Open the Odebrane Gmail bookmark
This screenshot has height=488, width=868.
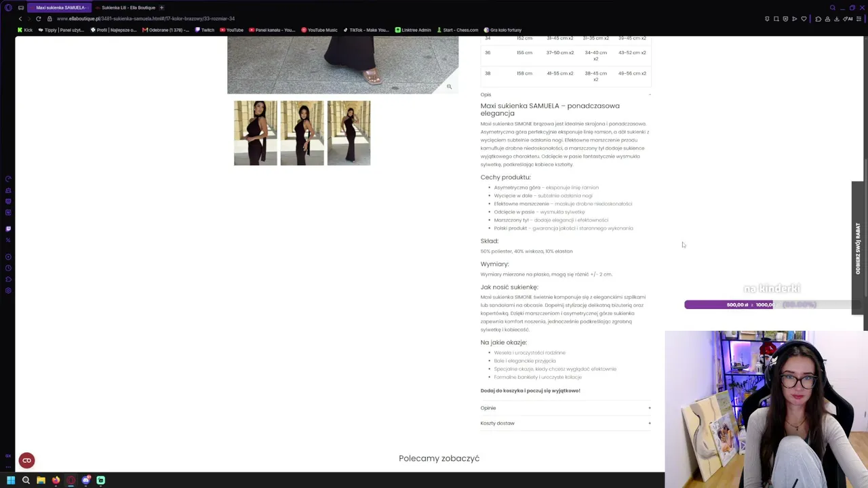tap(166, 30)
